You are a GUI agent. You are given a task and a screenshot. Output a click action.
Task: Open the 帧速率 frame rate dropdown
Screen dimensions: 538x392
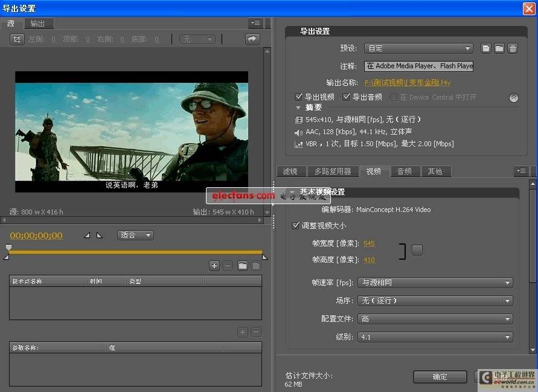click(435, 283)
